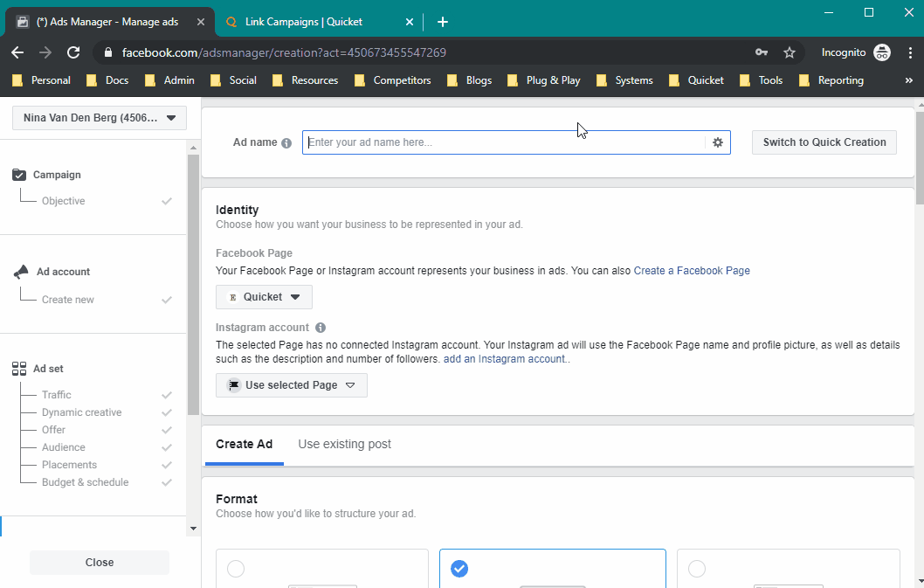Open the Competitors bookmarks folder

(393, 80)
